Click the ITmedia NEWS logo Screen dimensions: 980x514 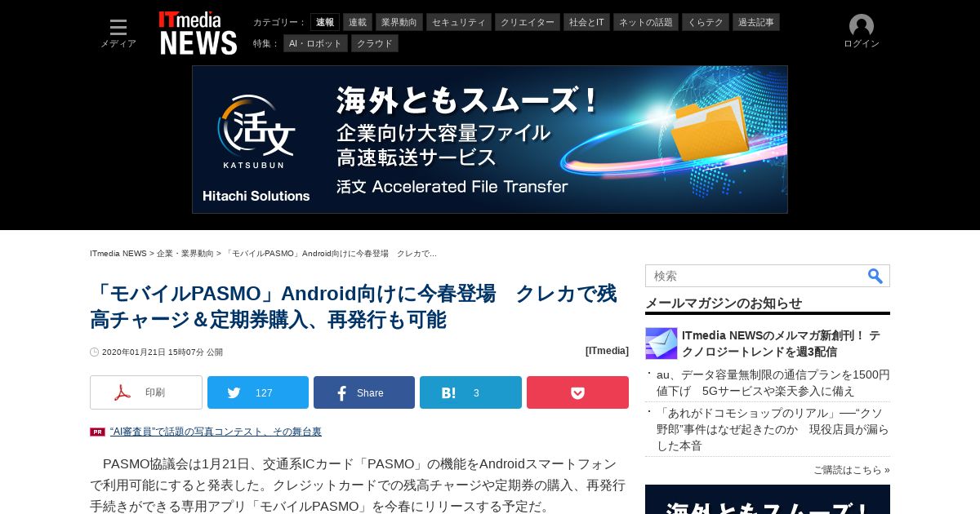(x=198, y=33)
